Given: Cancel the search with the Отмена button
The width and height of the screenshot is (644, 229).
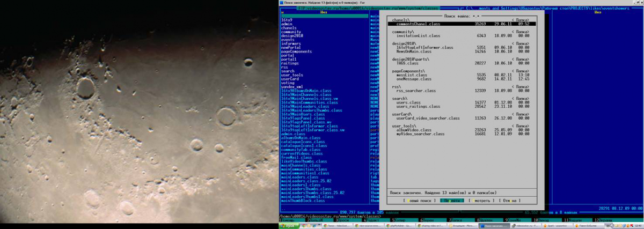Looking at the screenshot, I should coord(509,201).
